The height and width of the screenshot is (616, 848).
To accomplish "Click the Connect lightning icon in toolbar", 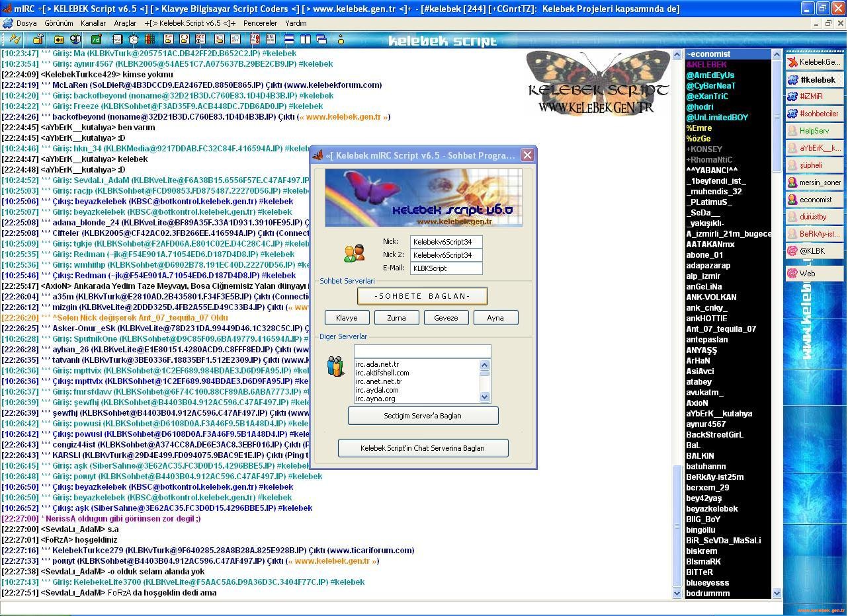I will [x=14, y=40].
